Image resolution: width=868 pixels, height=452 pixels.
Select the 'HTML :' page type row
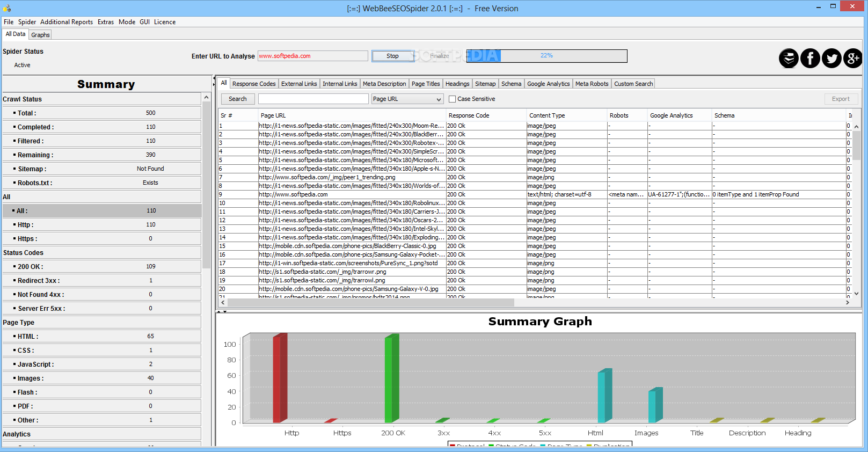click(102, 336)
